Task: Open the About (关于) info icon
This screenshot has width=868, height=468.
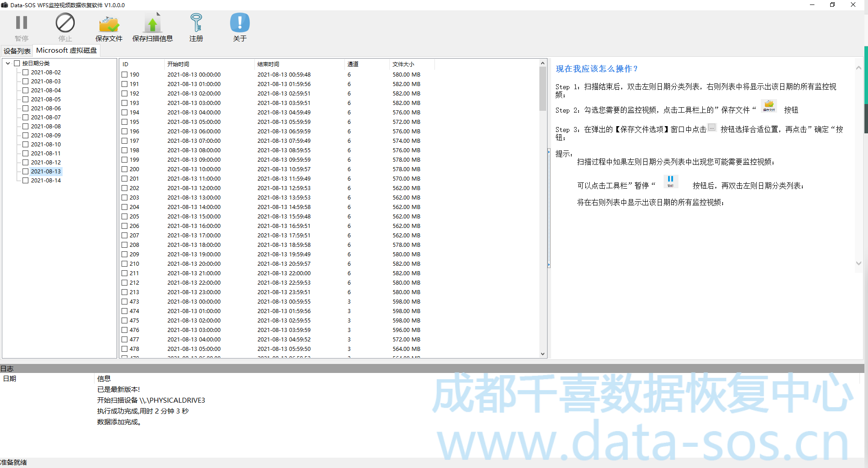Action: click(240, 23)
